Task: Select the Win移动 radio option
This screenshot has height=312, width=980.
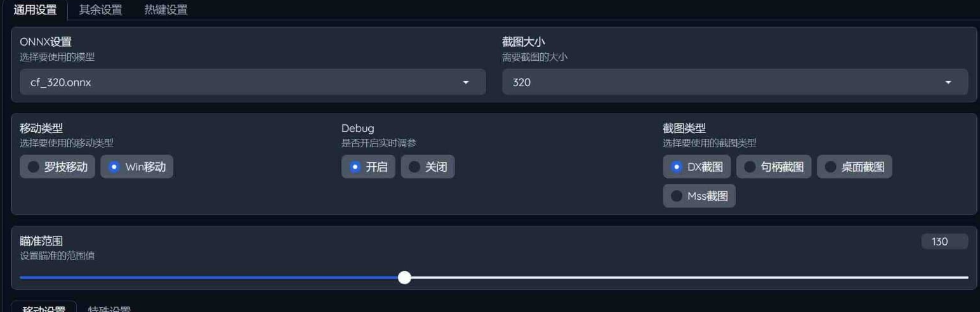Action: click(136, 167)
